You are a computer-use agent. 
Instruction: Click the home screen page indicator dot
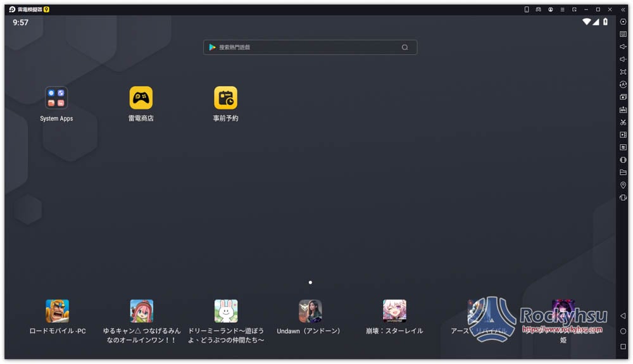310,282
